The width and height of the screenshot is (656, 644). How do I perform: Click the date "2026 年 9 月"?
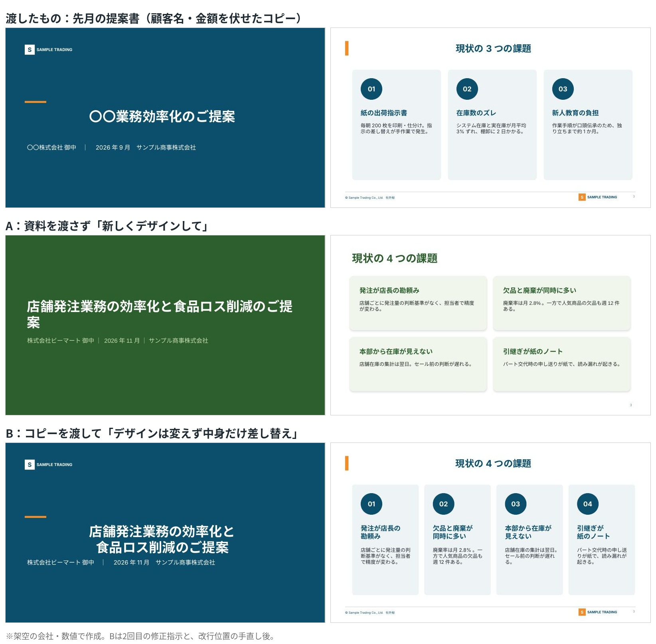pyautogui.click(x=113, y=148)
